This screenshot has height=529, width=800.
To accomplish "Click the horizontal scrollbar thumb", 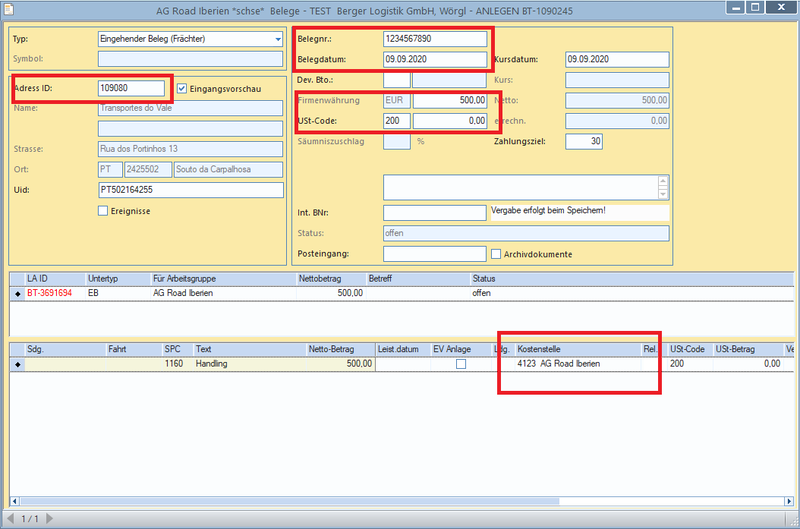I will click(289, 501).
